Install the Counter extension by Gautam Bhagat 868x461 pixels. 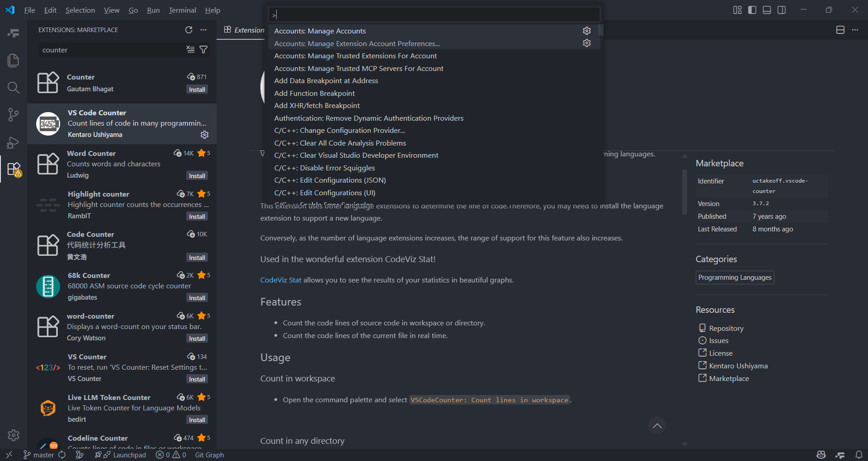coord(197,89)
